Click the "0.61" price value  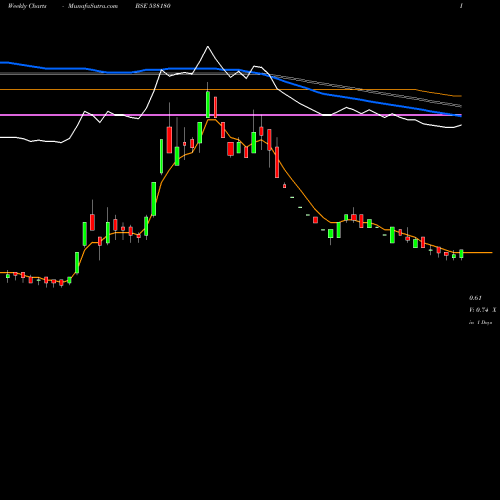(x=475, y=298)
